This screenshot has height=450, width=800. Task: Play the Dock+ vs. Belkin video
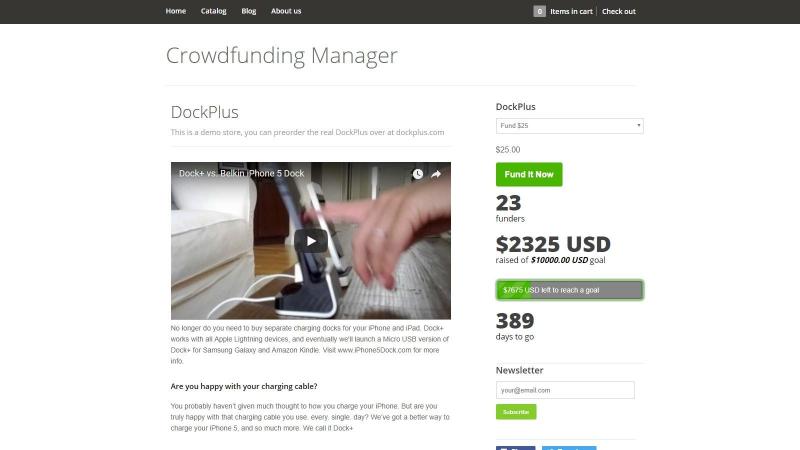tap(311, 241)
